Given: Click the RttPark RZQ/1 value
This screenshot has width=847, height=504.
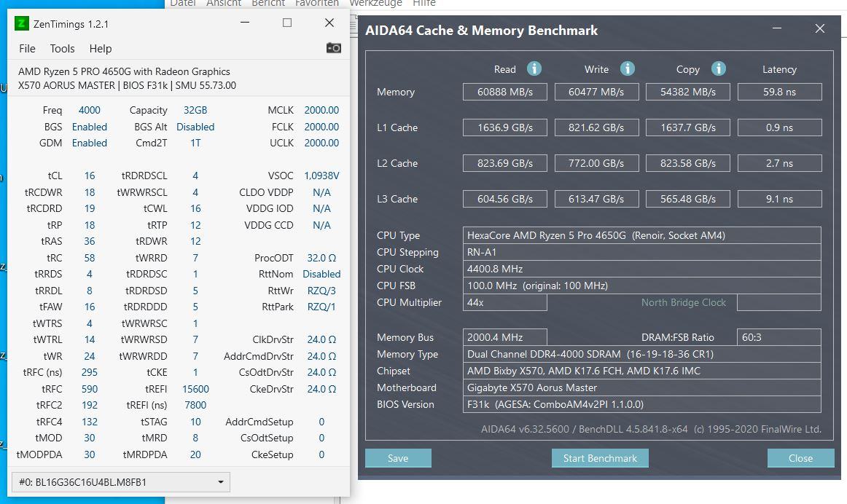Looking at the screenshot, I should click(x=321, y=307).
